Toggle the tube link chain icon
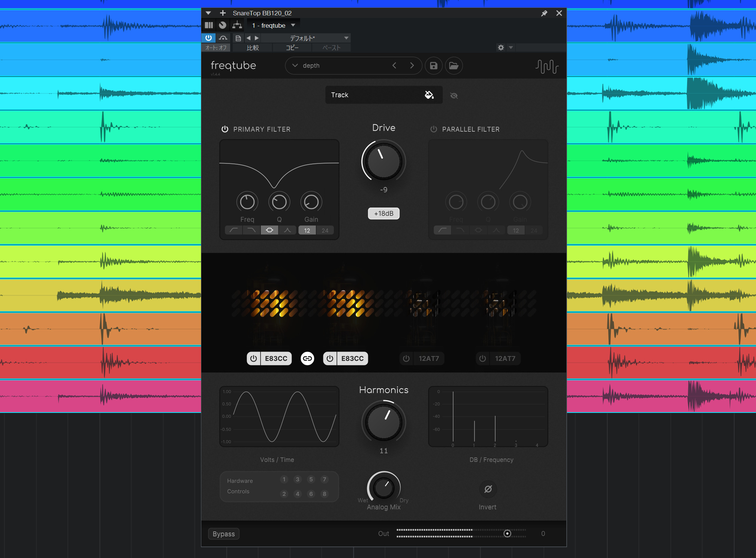Image resolution: width=756 pixels, height=558 pixels. [x=307, y=358]
